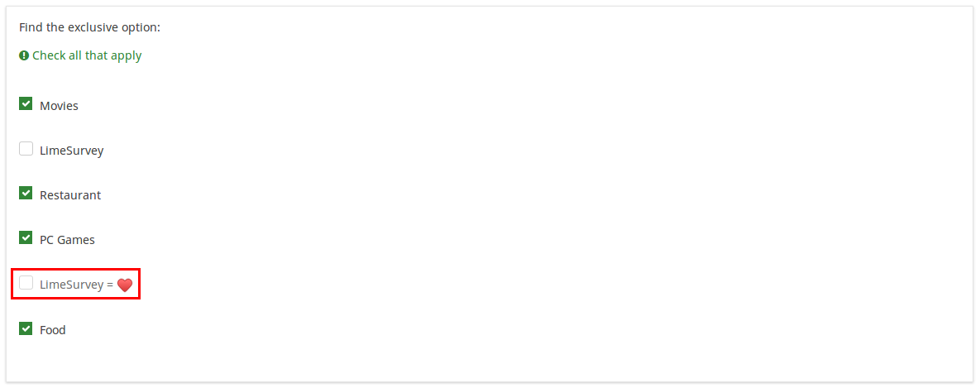
Task: Uncheck the Restaurant checkbox
Action: (26, 194)
